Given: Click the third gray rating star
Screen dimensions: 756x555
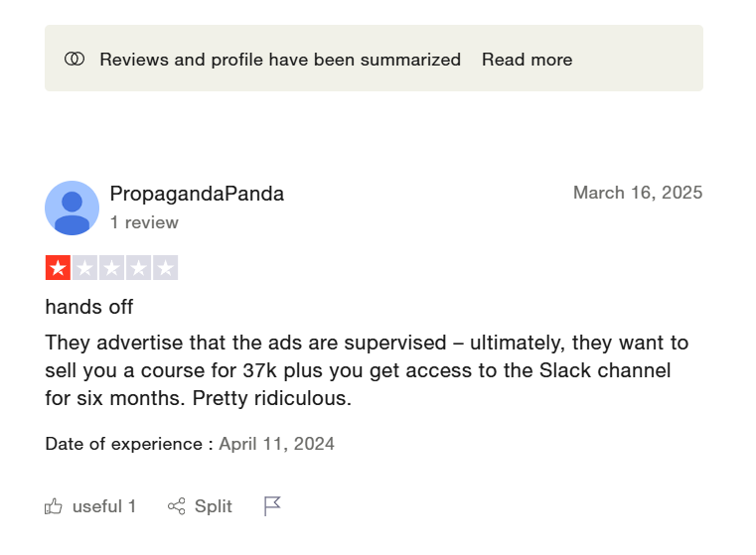Looking at the screenshot, I should click(x=111, y=268).
